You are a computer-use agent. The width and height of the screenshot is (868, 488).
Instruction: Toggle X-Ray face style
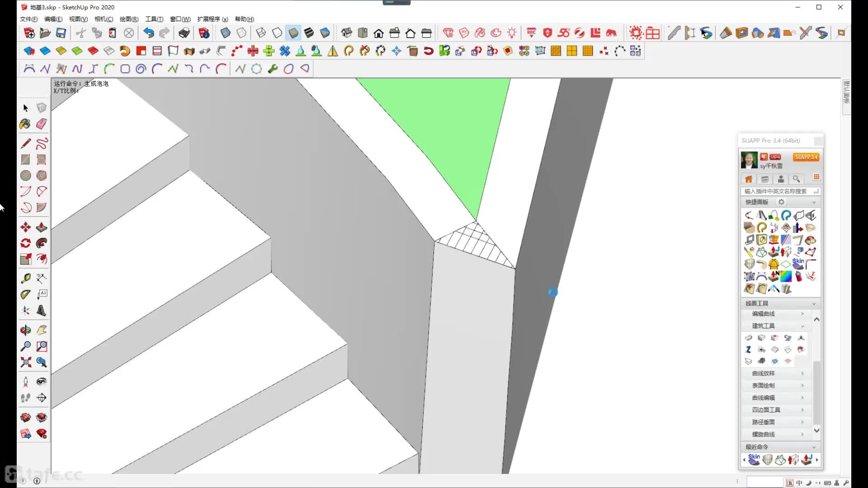(x=226, y=33)
